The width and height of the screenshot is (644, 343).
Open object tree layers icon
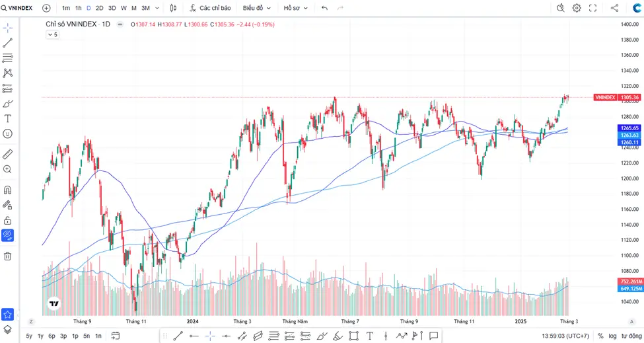click(x=7, y=329)
